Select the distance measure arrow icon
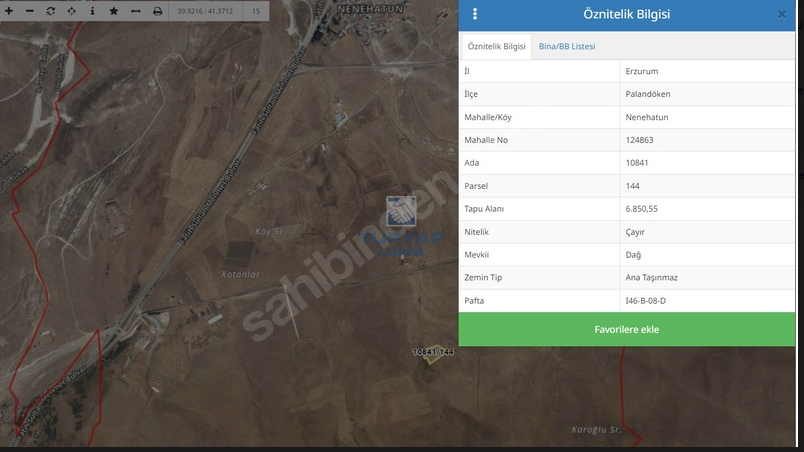The height and width of the screenshot is (452, 804). 136,11
